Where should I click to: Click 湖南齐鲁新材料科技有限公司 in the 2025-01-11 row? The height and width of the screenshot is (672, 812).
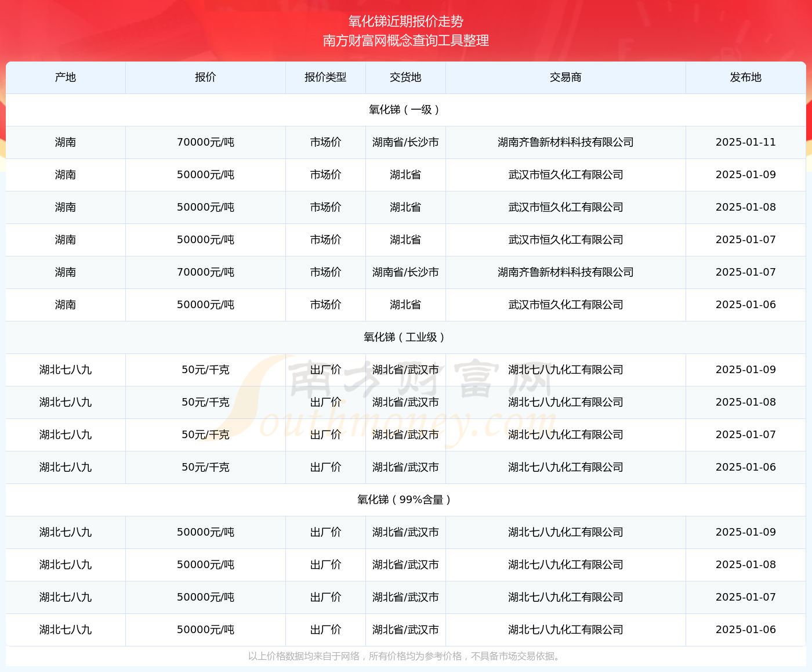565,142
